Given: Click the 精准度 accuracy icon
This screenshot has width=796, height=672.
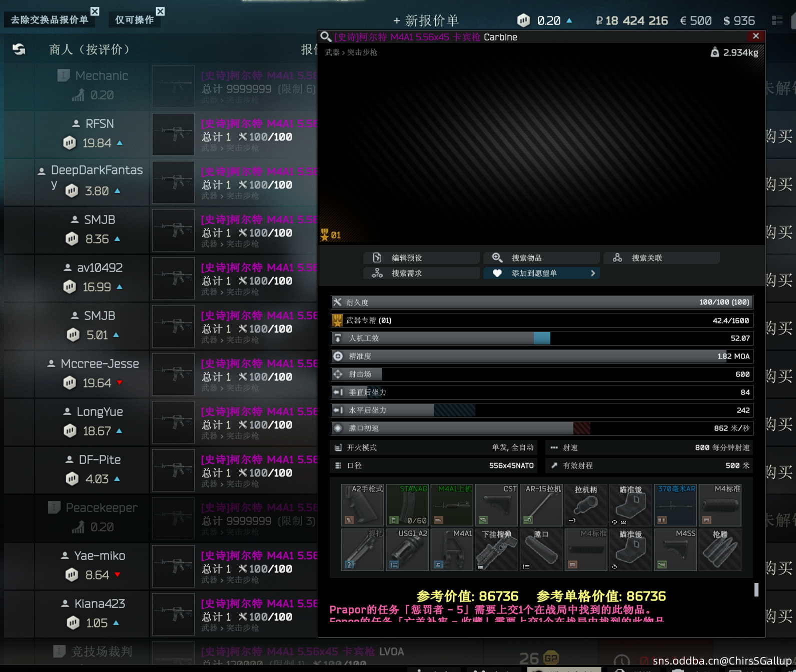Looking at the screenshot, I should coord(338,356).
